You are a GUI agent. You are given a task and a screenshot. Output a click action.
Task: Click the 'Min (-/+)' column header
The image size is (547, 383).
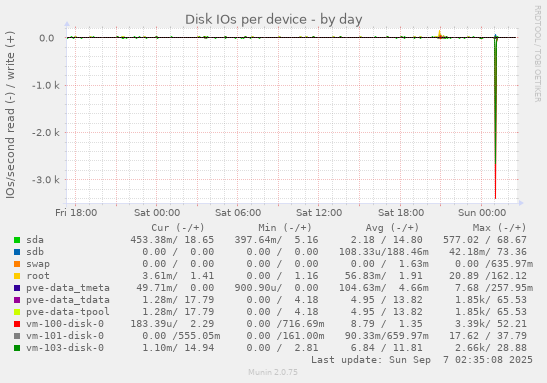click(285, 228)
